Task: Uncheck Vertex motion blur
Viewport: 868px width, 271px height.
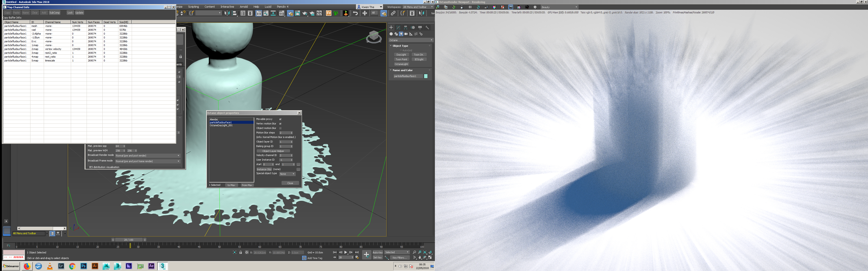Action: [x=280, y=124]
